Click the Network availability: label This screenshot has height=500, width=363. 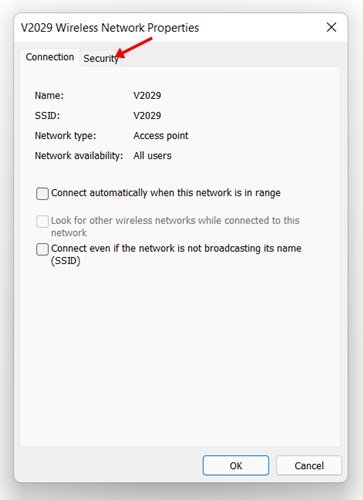pyautogui.click(x=79, y=156)
